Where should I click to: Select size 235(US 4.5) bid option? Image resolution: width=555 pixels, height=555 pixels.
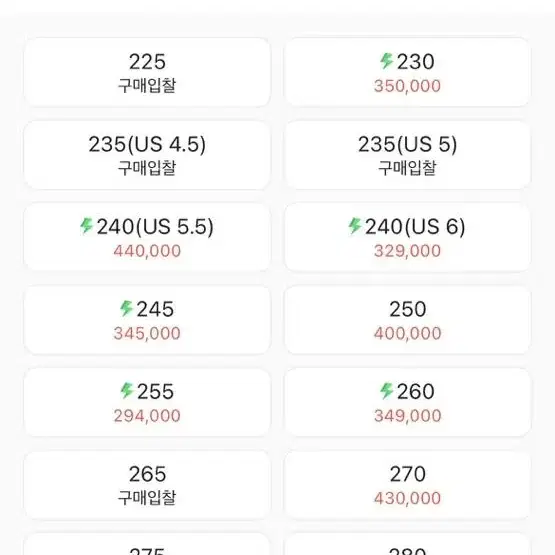pos(147,155)
